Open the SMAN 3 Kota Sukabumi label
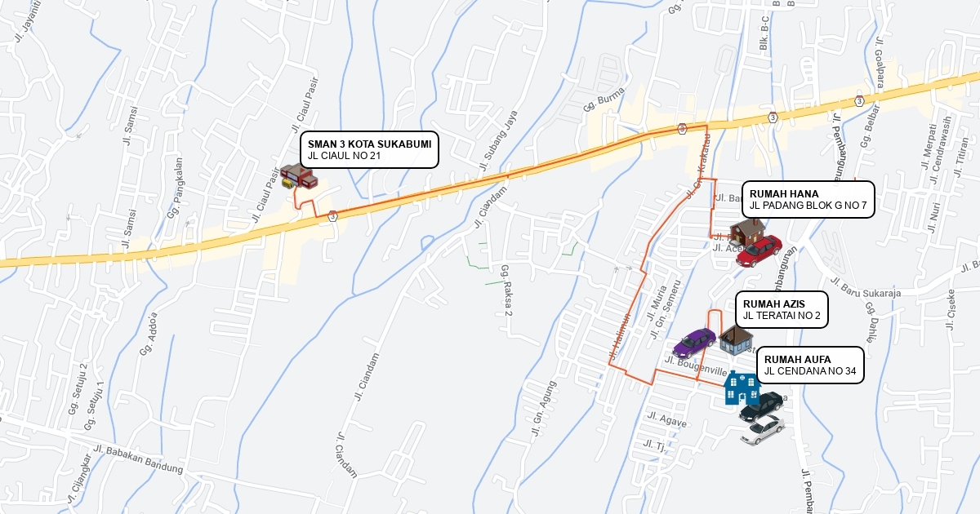The height and width of the screenshot is (514, 980). pos(370,149)
